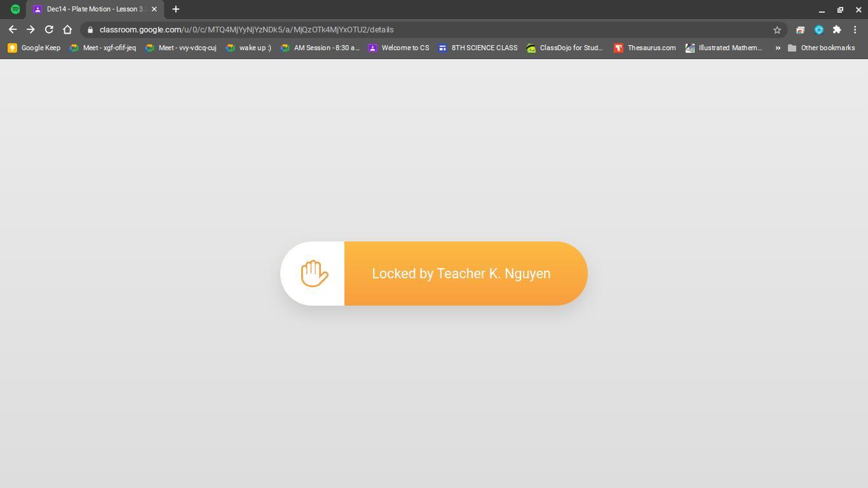Open the "wake up :)" bookmark
This screenshot has height=488, width=868.
coord(249,48)
